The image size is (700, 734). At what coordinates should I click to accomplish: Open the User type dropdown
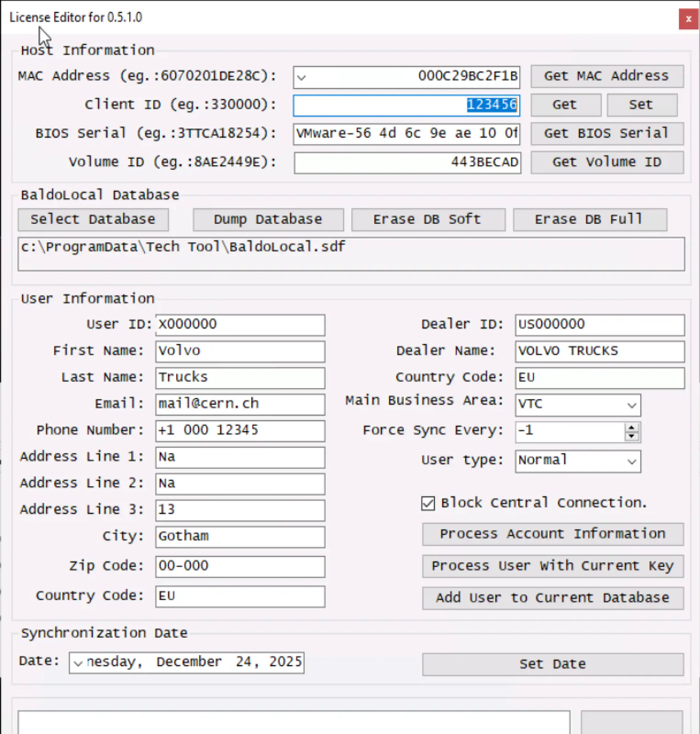pos(631,461)
